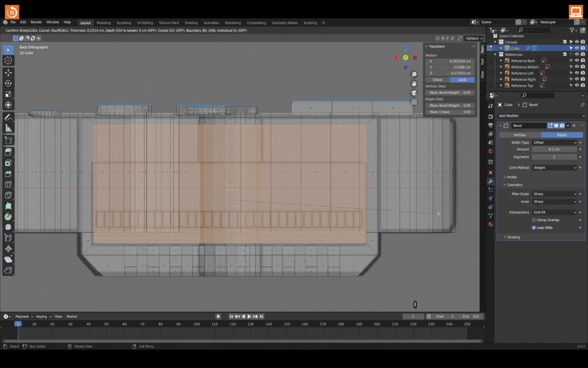Enable the Clamp Overlap checkbox
The height and width of the screenshot is (368, 588).
pyautogui.click(x=534, y=220)
